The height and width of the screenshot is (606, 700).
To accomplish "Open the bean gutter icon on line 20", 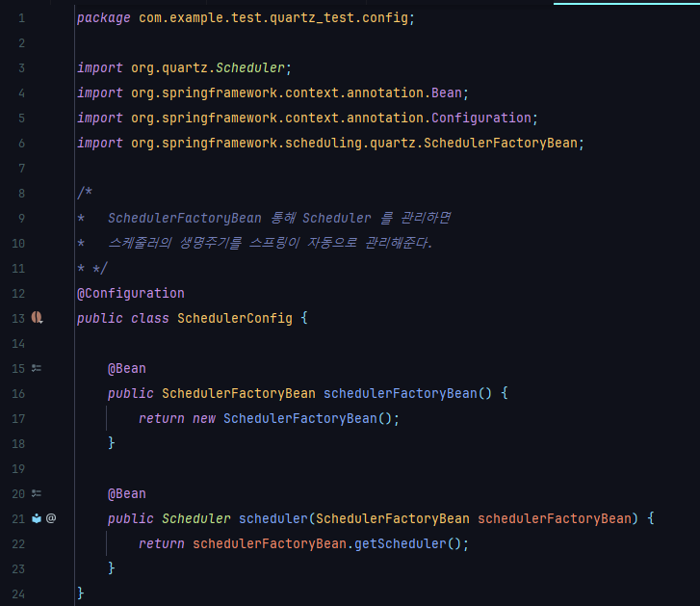I will 37,493.
